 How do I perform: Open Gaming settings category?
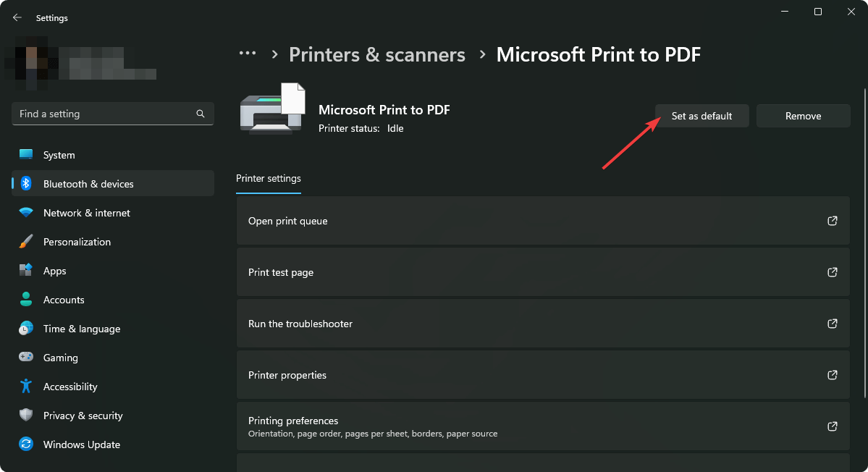click(x=113, y=358)
